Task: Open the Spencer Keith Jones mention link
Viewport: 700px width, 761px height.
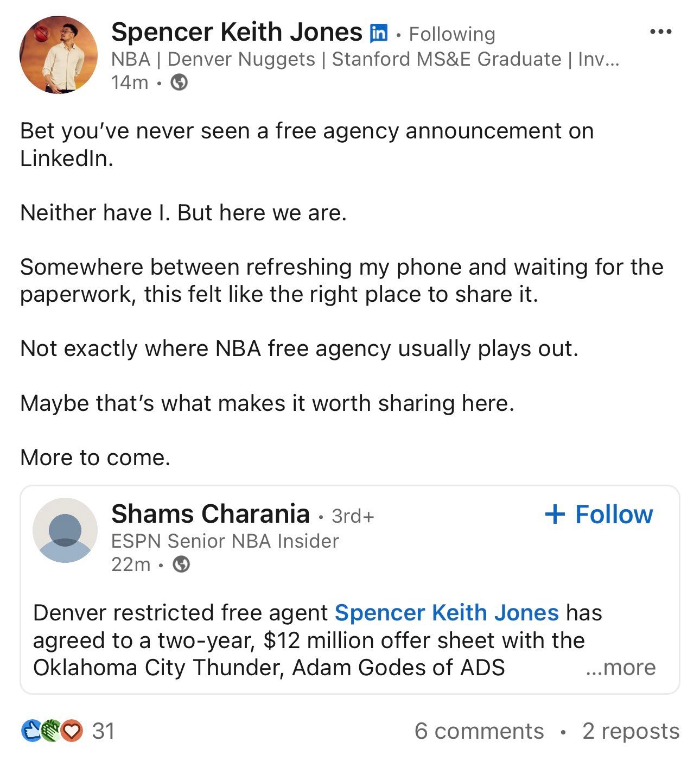Action: (x=447, y=613)
